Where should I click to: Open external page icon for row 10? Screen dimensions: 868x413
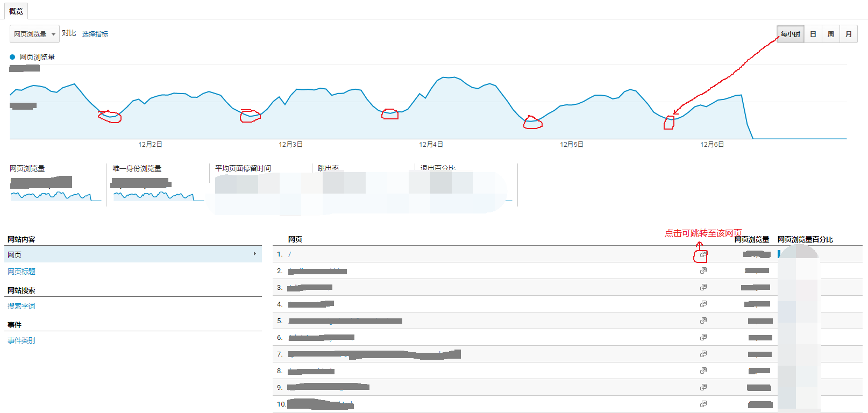pyautogui.click(x=703, y=404)
